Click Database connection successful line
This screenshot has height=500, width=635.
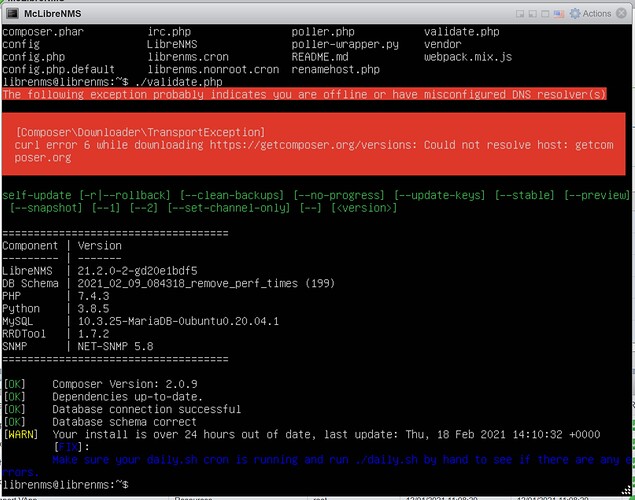[147, 409]
